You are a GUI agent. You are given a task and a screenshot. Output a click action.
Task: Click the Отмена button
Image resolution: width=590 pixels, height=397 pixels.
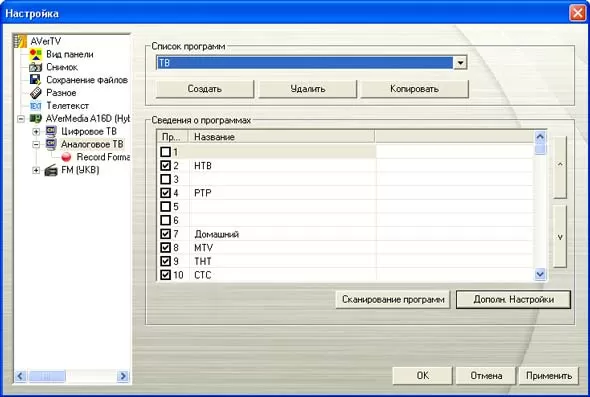[485, 376]
